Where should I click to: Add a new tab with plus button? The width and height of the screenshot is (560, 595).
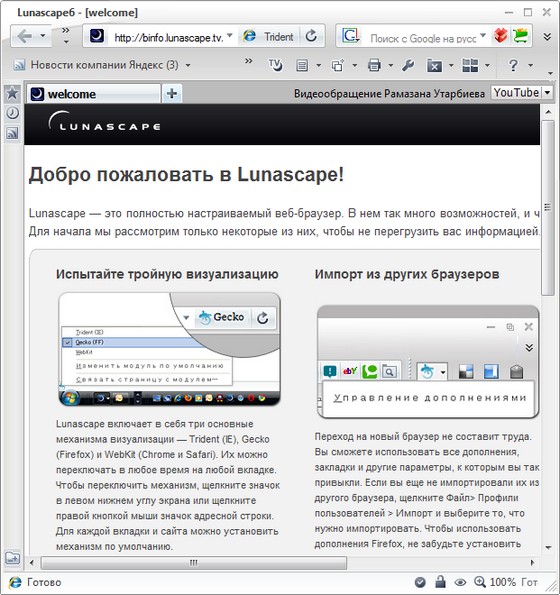(x=172, y=93)
